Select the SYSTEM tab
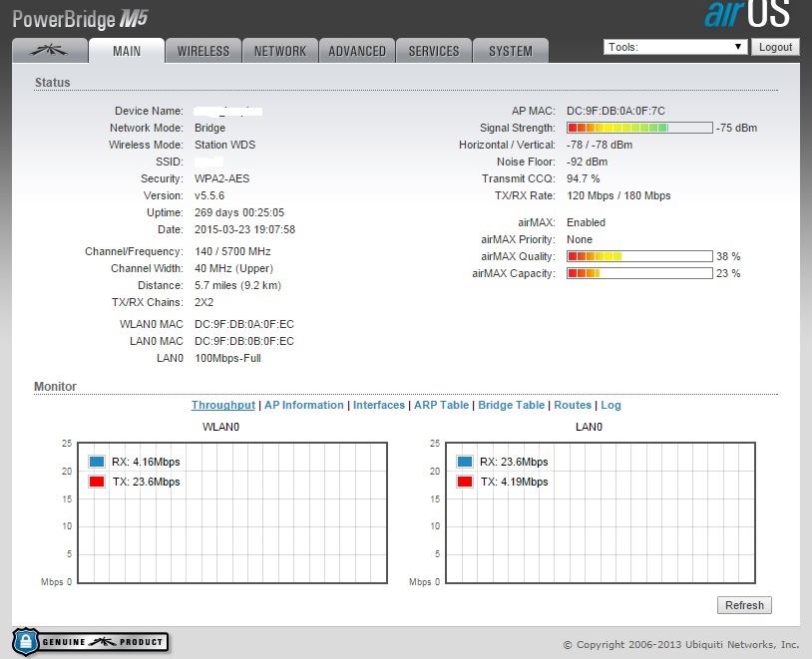Screen dimensions: 812x659 coord(511,51)
